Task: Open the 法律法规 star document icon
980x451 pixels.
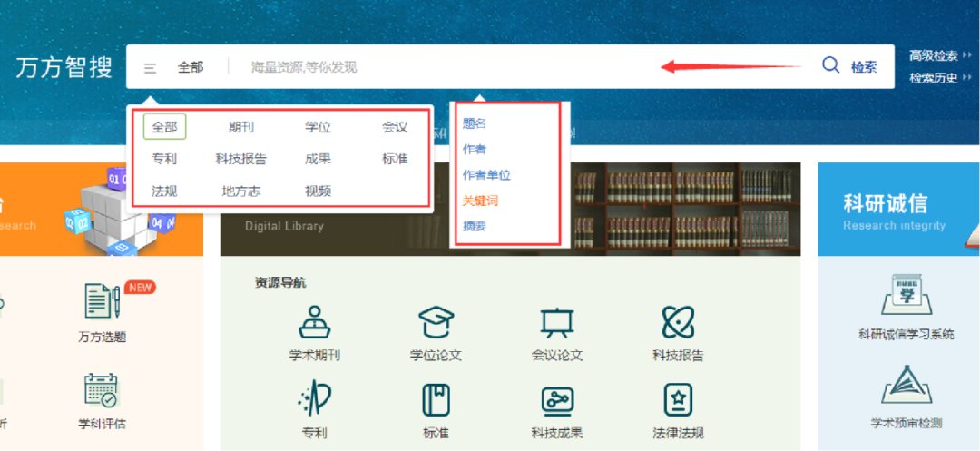Action: [x=678, y=400]
